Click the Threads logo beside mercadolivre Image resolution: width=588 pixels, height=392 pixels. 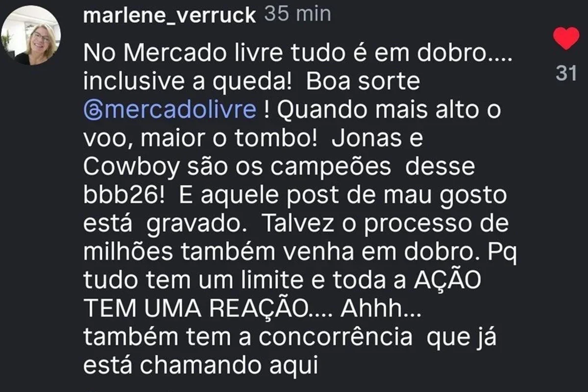tap(92, 111)
